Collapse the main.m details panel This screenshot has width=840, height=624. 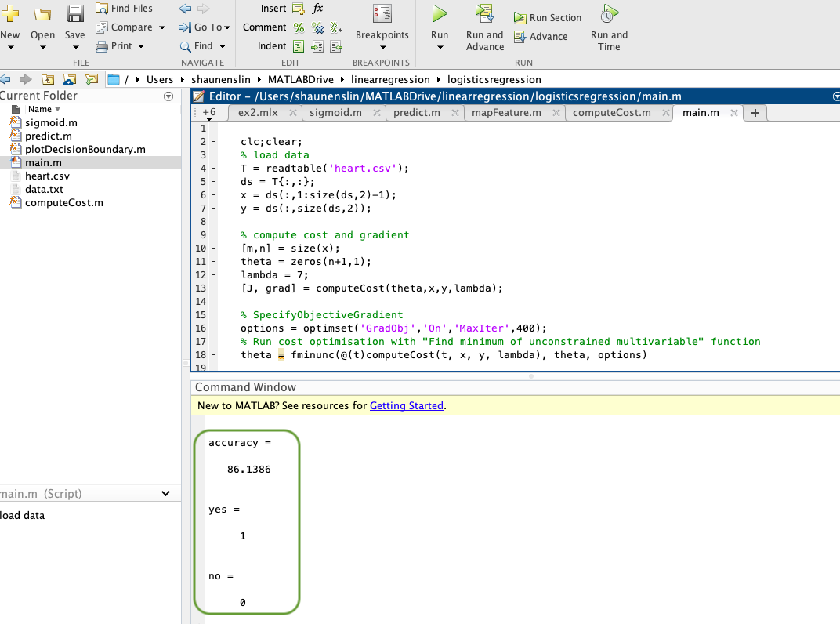165,493
